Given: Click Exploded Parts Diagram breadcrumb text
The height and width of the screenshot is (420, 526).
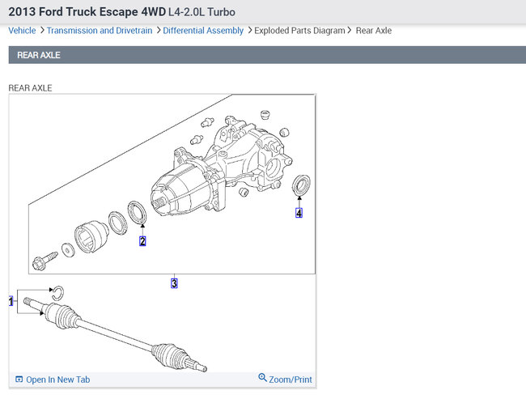Looking at the screenshot, I should tap(299, 31).
